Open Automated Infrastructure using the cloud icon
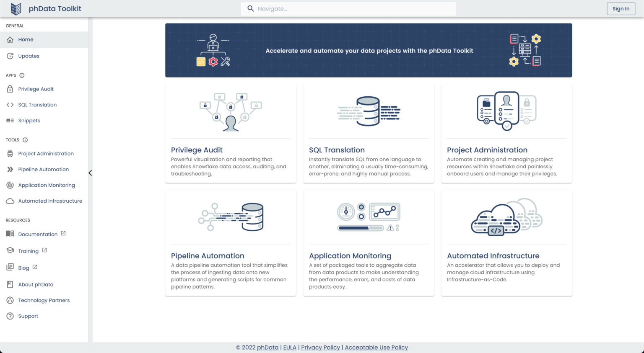This screenshot has height=353, width=644. tap(10, 201)
